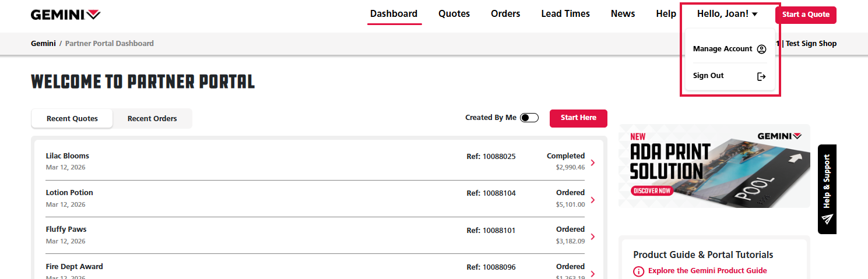Viewport: 868px width, 279px height.
Task: Click the ADA Print Solution banner
Action: [x=714, y=166]
